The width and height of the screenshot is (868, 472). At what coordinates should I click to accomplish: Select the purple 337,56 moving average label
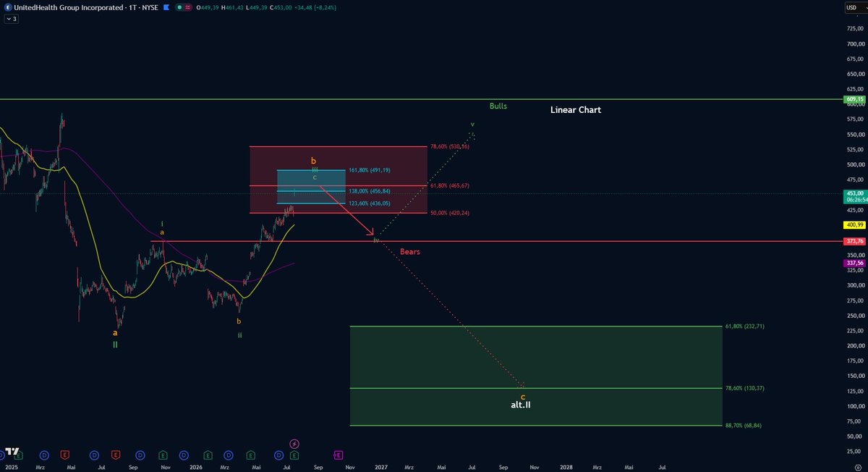(x=854, y=263)
